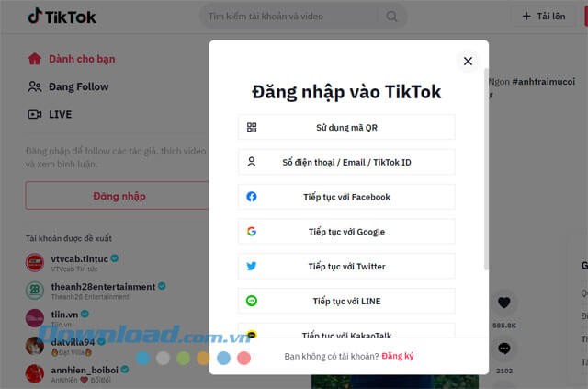Click the Tải lên upload button
Screen dimensions: 588x389
pos(543,17)
